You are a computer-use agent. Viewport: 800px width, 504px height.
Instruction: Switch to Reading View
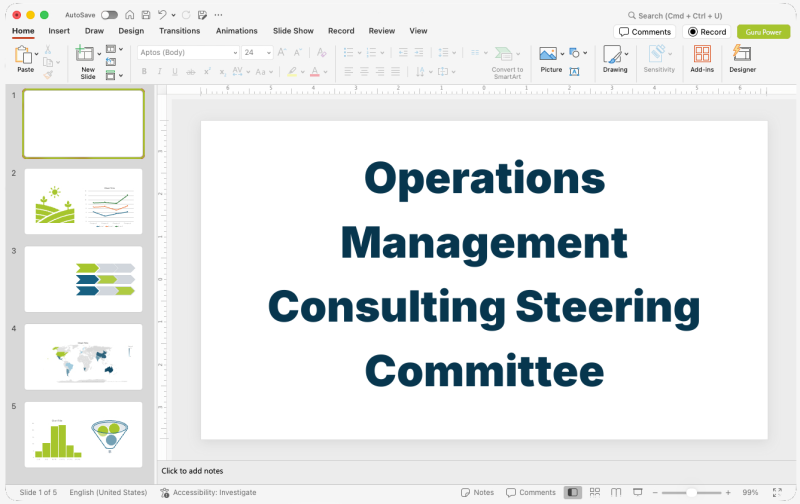pos(616,492)
